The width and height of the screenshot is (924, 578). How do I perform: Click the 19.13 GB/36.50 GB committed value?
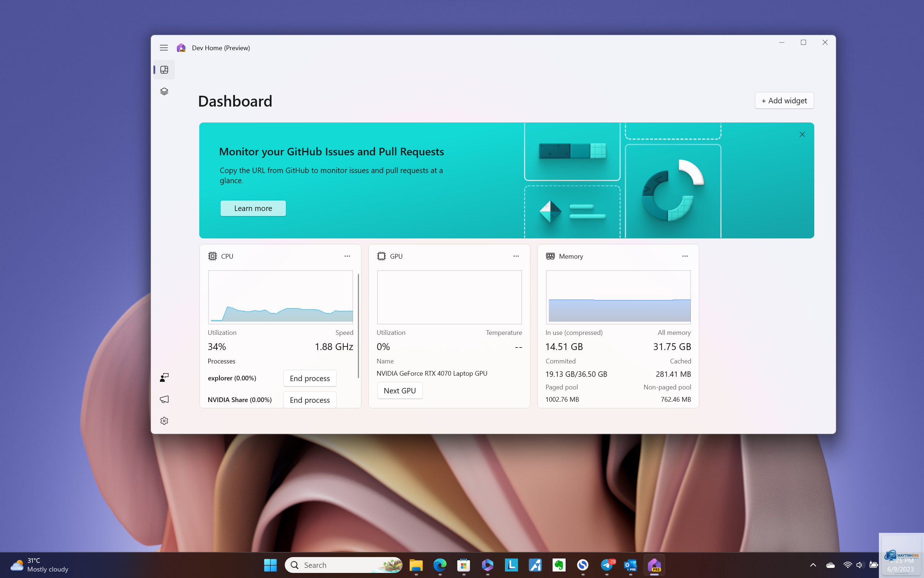[x=576, y=374]
